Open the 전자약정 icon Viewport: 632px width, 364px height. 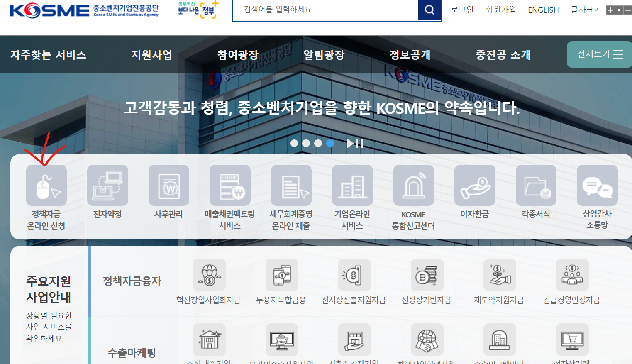point(107,186)
